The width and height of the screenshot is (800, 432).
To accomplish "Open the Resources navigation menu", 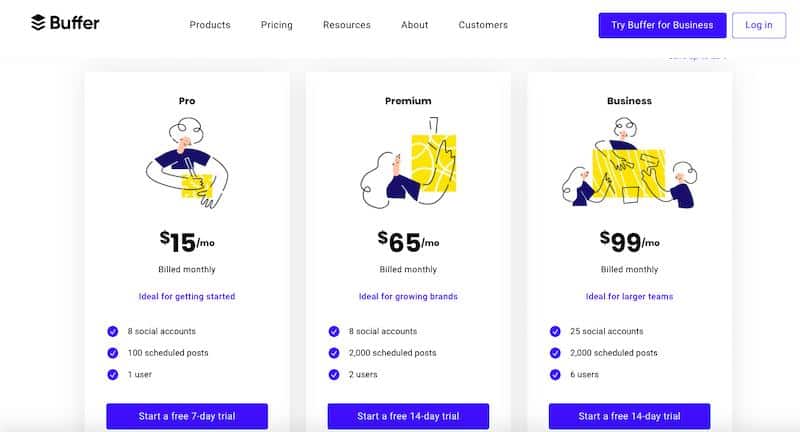I will [x=347, y=25].
